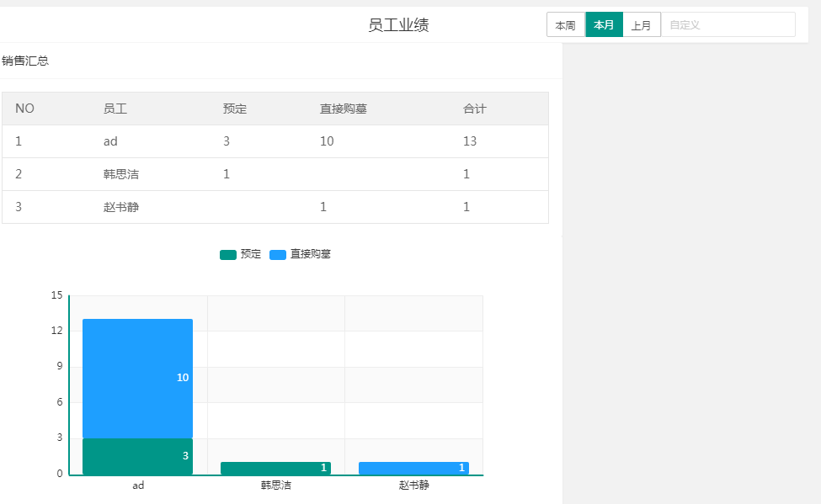Click the green 预定 bar for ad
This screenshot has height=504, width=821.
tap(137, 456)
